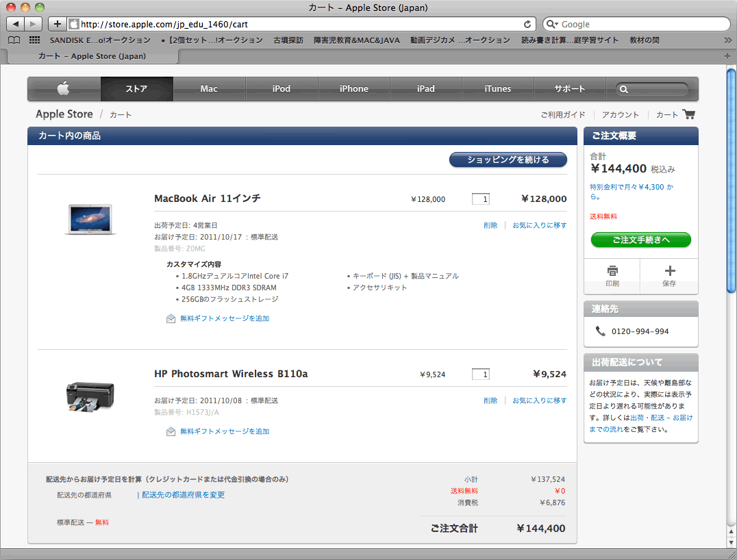Add free gift message for MacBook Air

tap(225, 318)
